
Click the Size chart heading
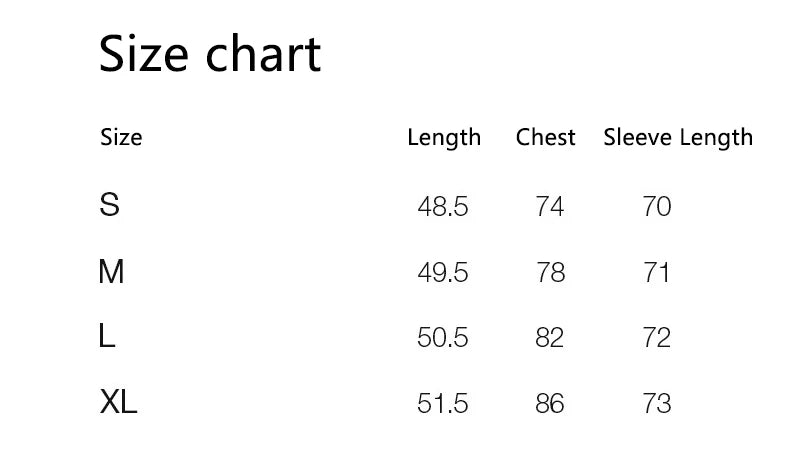(x=210, y=54)
